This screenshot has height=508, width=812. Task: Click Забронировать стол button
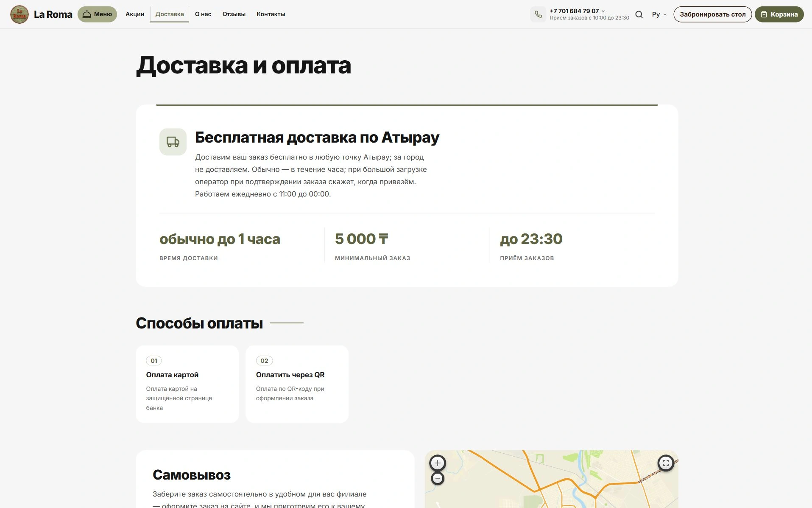click(713, 14)
